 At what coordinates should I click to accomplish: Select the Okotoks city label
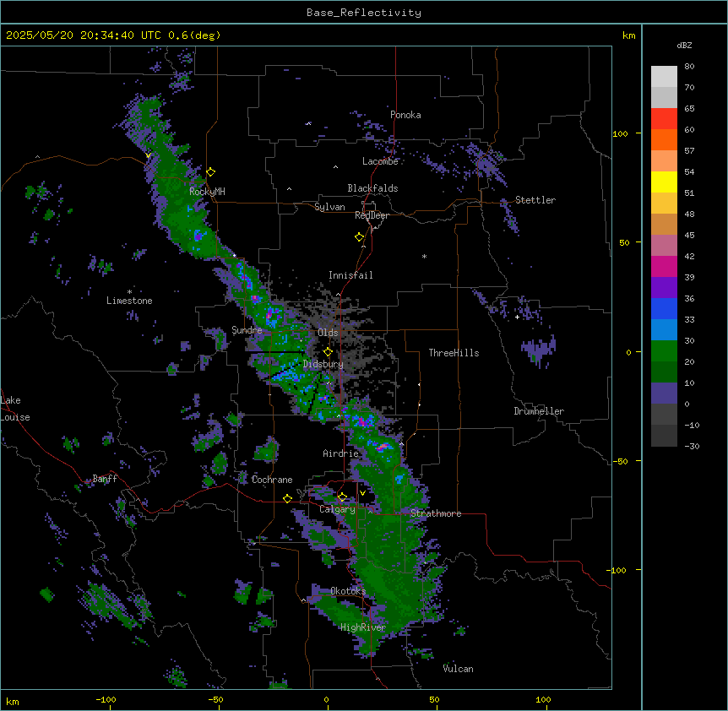click(348, 591)
